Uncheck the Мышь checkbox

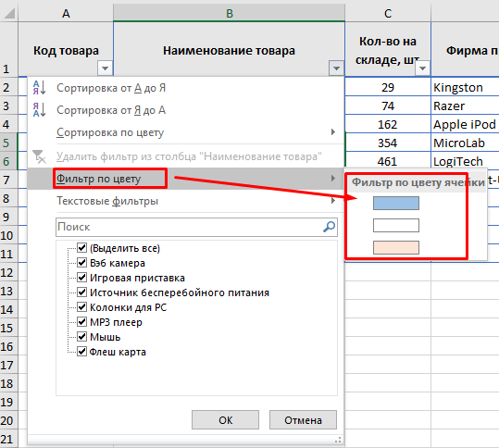tap(82, 336)
